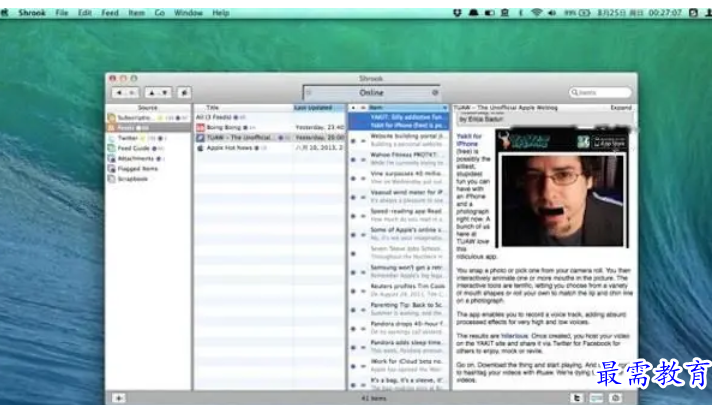
Task: Select the Parenting Tip: Back to School item
Action: [398, 309]
